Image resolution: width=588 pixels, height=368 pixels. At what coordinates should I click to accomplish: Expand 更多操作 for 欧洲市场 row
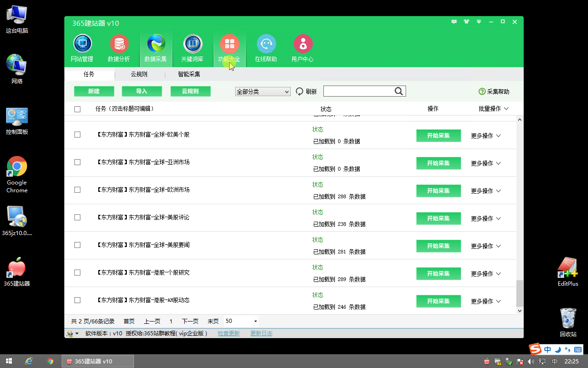486,191
